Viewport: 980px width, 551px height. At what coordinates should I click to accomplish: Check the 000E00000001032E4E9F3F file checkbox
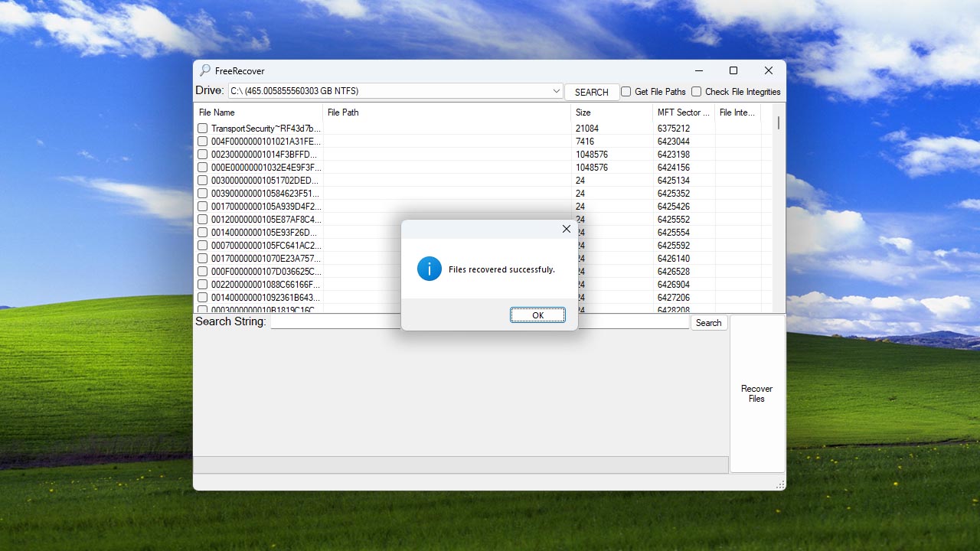[x=203, y=168]
